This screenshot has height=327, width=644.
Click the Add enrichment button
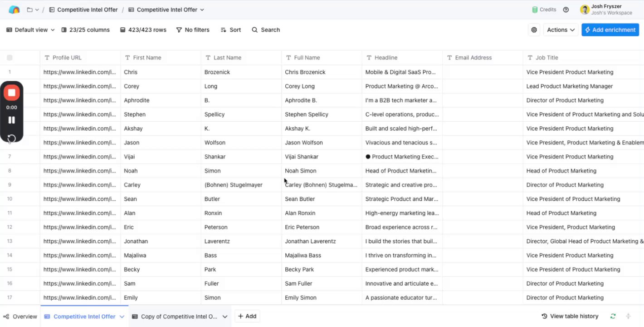point(610,30)
